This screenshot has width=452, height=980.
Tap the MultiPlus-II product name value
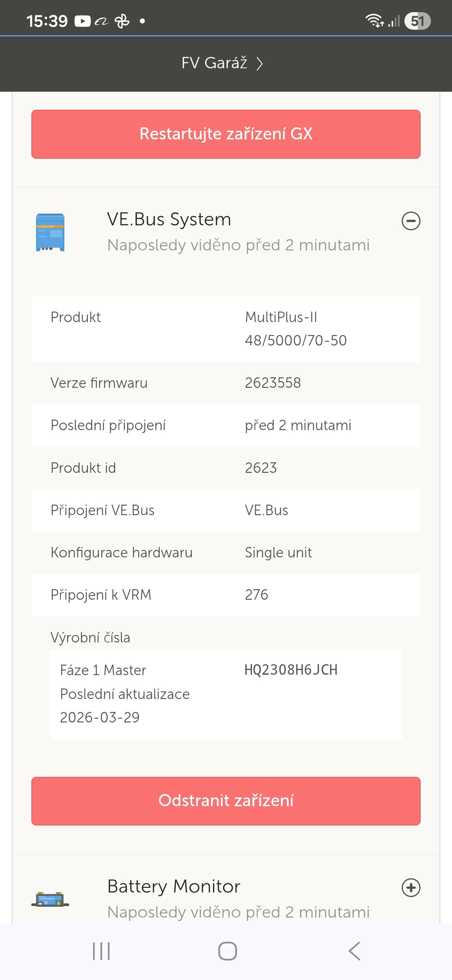295,329
